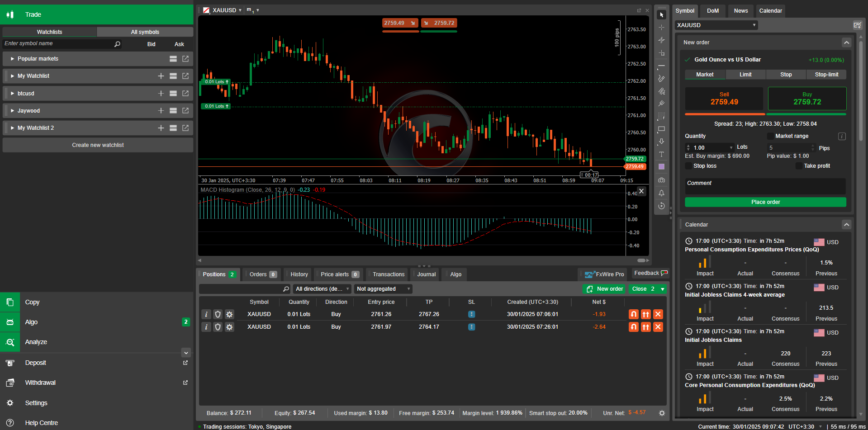Click the Market range info icon
The image size is (868, 430).
(842, 136)
